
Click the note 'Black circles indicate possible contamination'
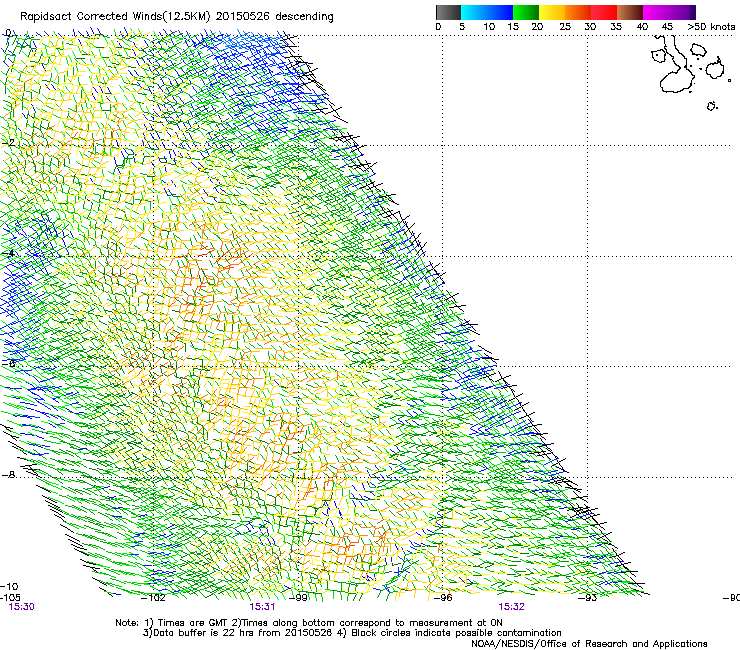(x=456, y=633)
